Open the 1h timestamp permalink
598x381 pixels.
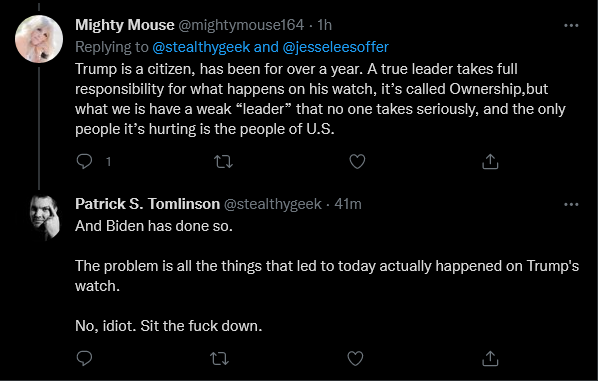click(325, 25)
